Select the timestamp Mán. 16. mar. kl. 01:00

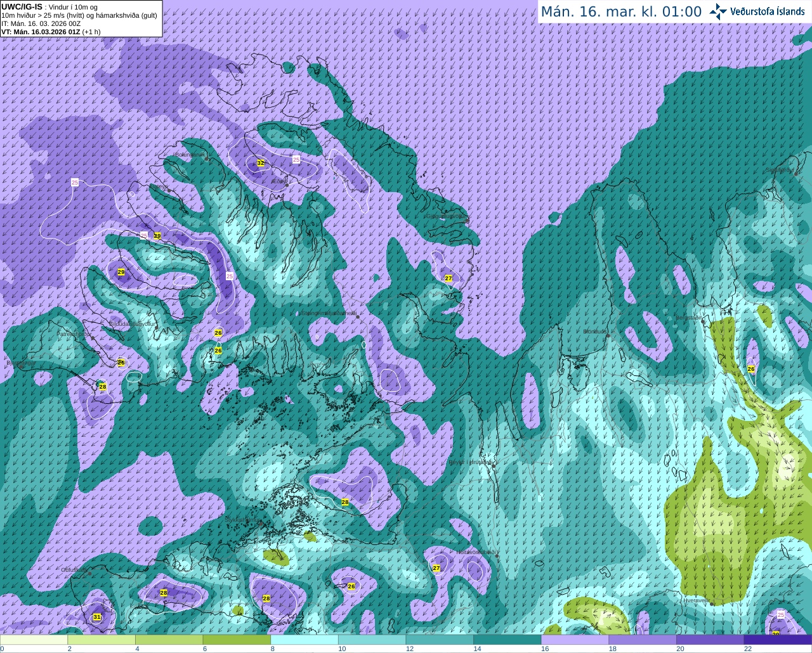click(621, 11)
